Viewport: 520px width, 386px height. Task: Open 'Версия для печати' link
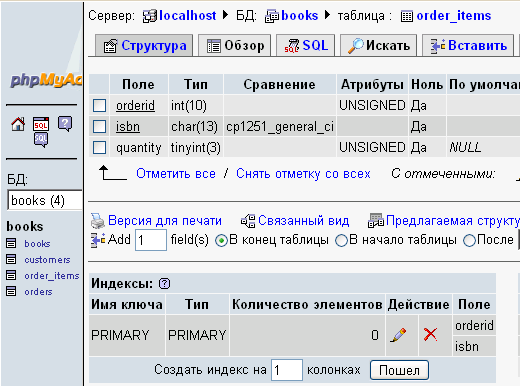pos(165,221)
